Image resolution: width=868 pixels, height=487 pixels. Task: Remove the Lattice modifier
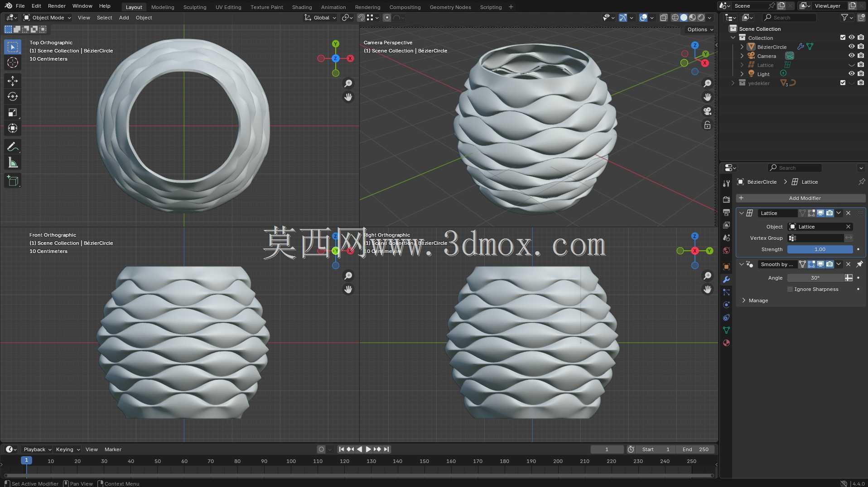click(849, 213)
